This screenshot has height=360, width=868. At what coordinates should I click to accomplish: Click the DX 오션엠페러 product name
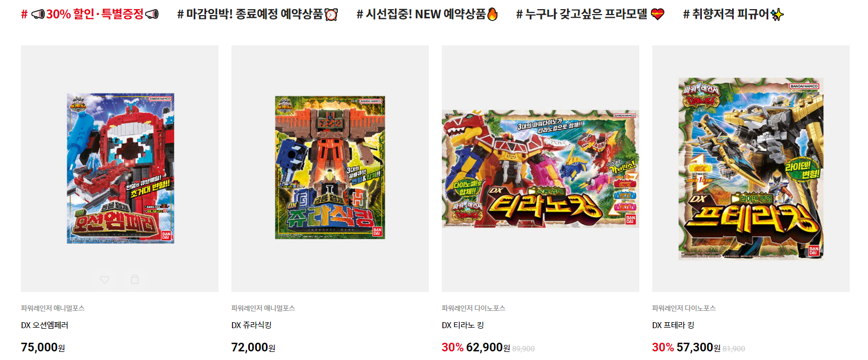[x=45, y=325]
